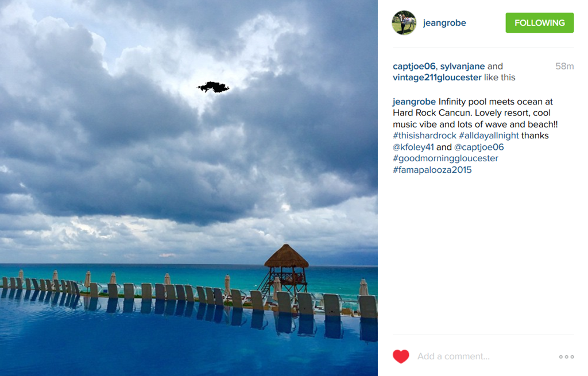Click the infinity pool photo
Image resolution: width=588 pixels, height=376 pixels.
(188, 188)
